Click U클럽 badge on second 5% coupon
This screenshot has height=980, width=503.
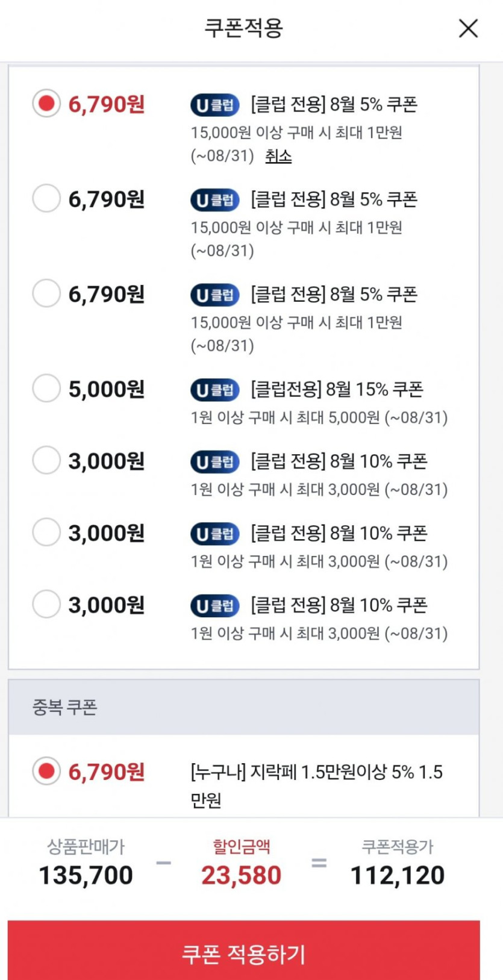coord(215,199)
